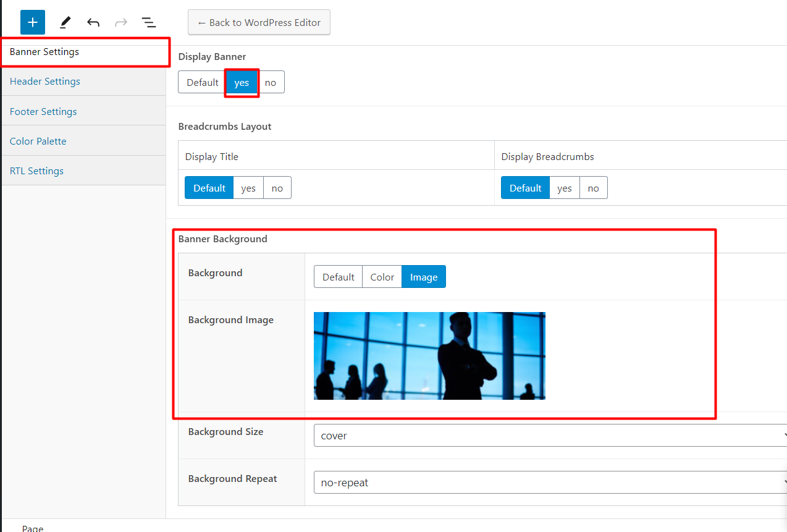Image resolution: width=787 pixels, height=532 pixels.
Task: Switch to Footer Settings tab
Action: (84, 111)
